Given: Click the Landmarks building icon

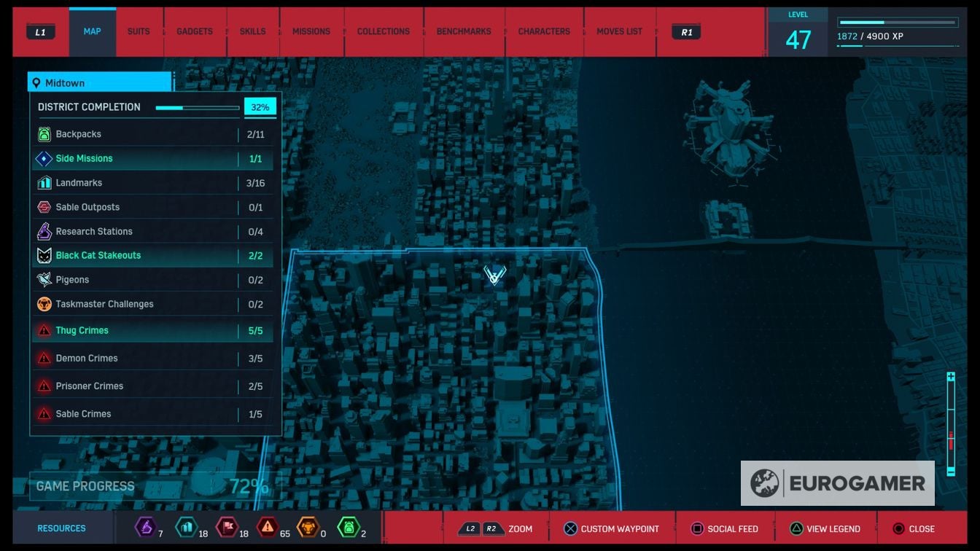Looking at the screenshot, I should (44, 183).
